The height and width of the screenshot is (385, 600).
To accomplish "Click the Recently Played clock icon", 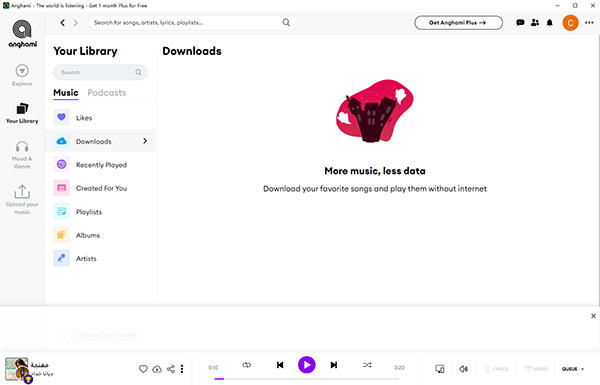I will pos(61,165).
